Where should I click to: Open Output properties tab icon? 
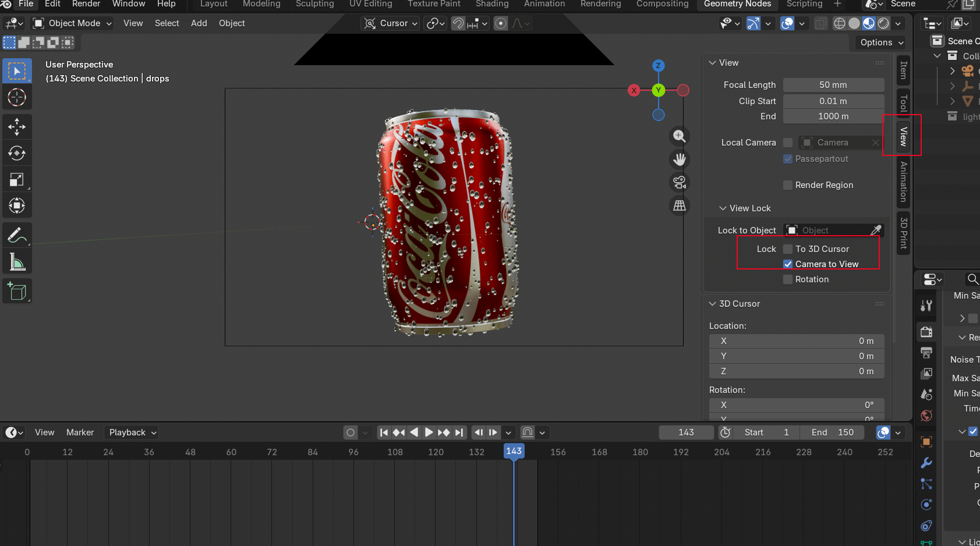[926, 353]
